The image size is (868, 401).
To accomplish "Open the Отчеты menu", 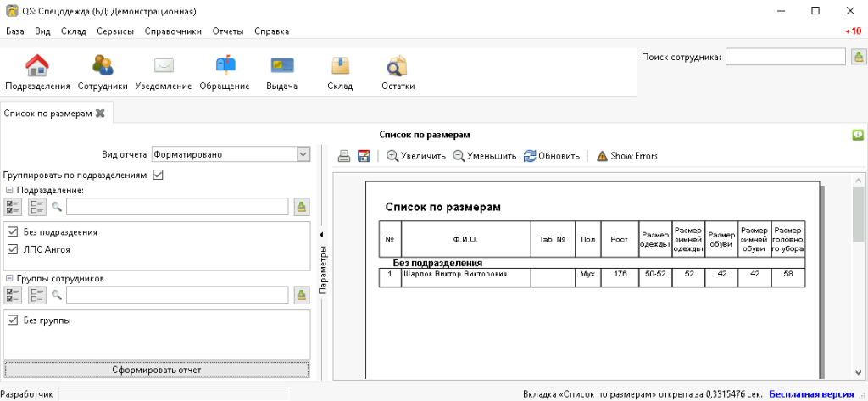I will (x=228, y=31).
